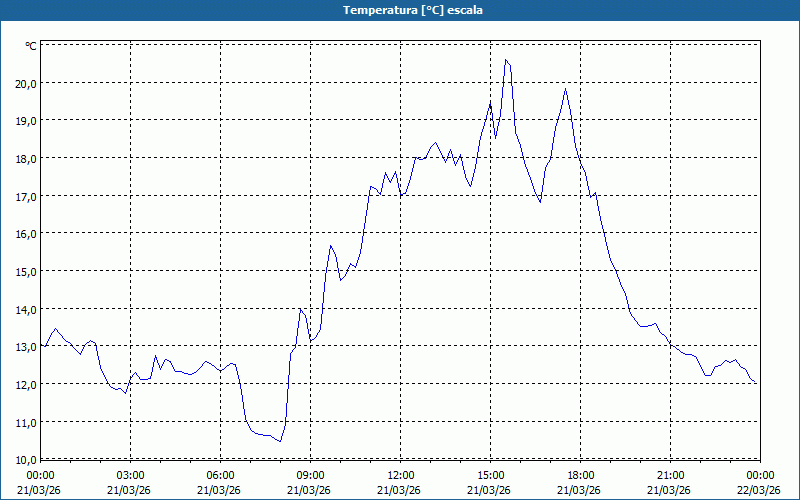Viewport: 800px width, 500px height.
Task: Select the 21:00 time axis label
Action: tap(670, 475)
